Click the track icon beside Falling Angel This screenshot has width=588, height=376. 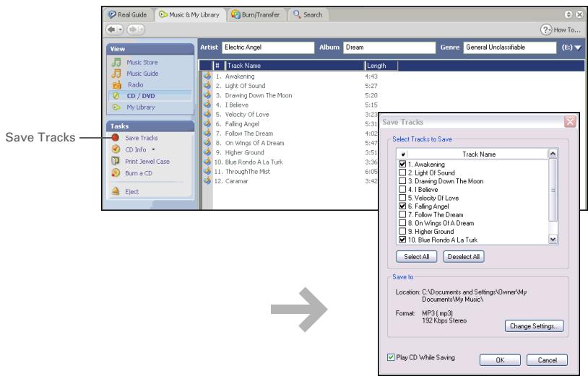click(x=207, y=124)
